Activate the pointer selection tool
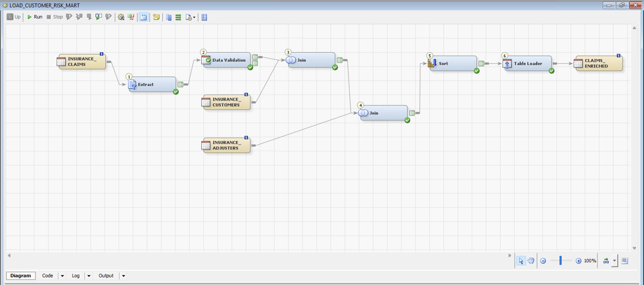The width and height of the screenshot is (644, 285). coord(521,261)
